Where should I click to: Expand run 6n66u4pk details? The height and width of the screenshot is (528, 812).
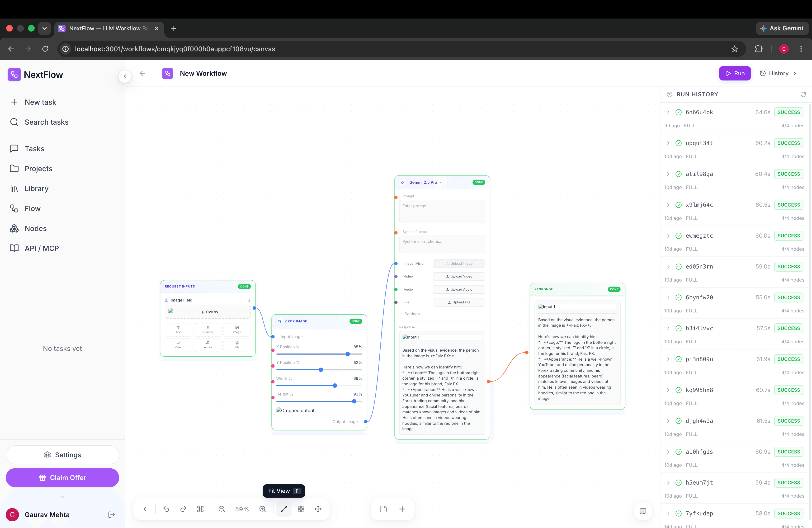click(668, 112)
